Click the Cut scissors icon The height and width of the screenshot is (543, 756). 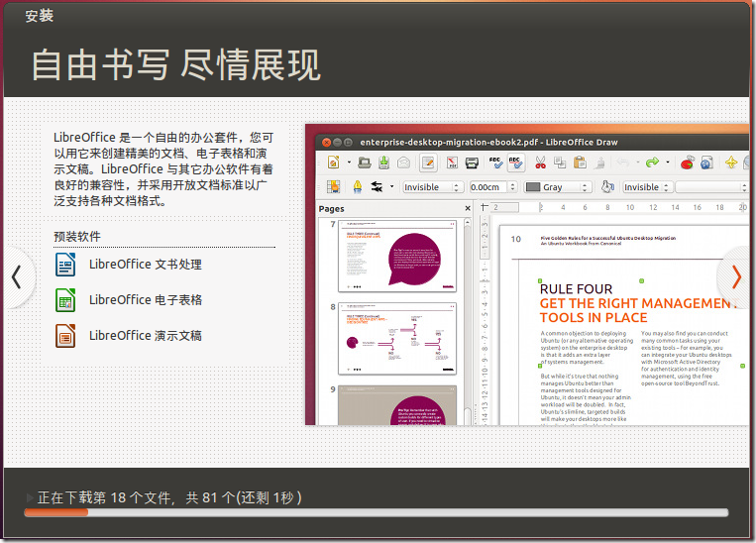[540, 163]
